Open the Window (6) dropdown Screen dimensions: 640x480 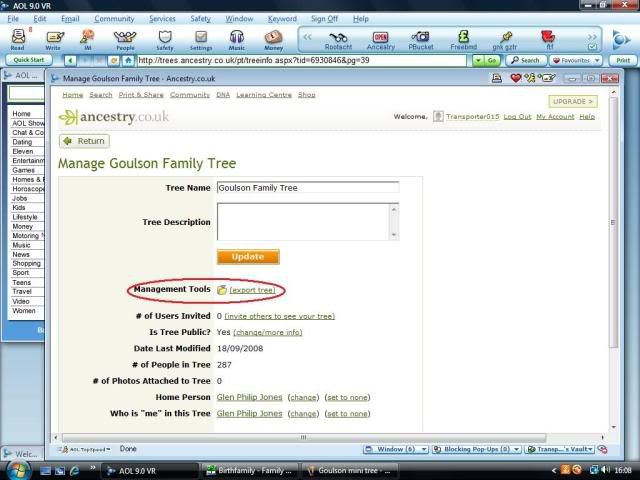(x=396, y=449)
